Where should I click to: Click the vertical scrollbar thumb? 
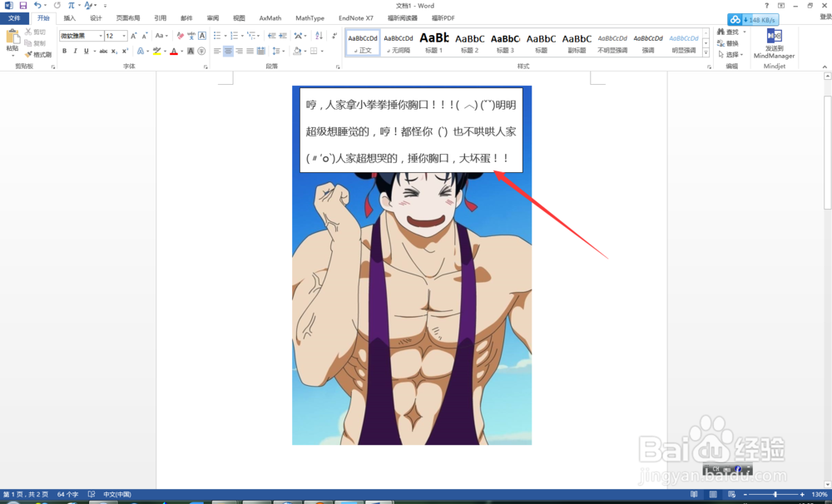(827, 152)
